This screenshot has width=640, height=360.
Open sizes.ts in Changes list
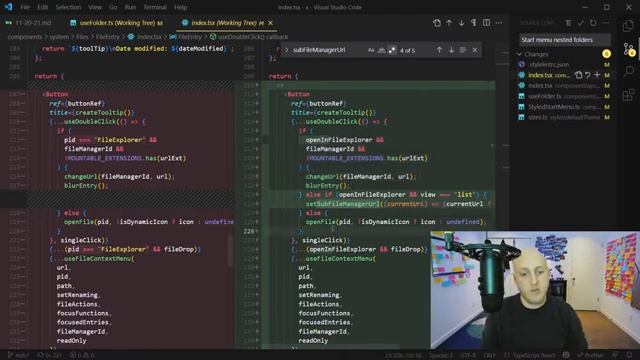[x=565, y=118]
